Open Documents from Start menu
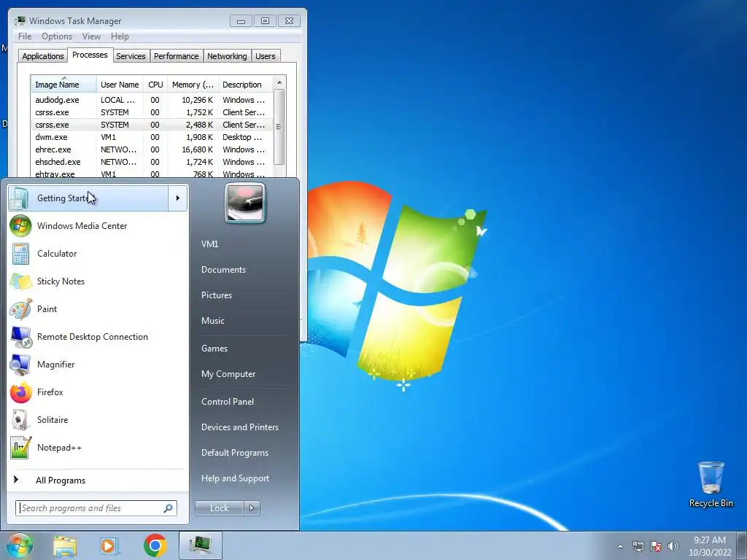 pyautogui.click(x=223, y=270)
